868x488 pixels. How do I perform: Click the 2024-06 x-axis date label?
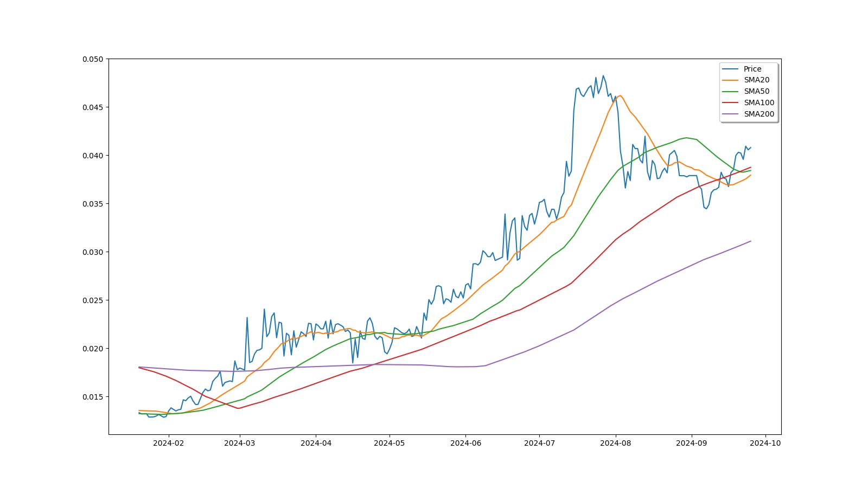tap(465, 443)
